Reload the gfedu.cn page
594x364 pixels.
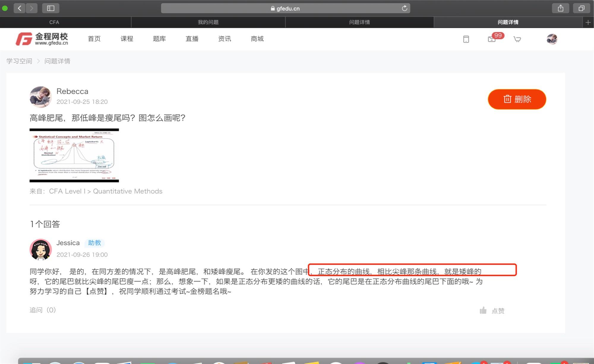click(x=404, y=8)
